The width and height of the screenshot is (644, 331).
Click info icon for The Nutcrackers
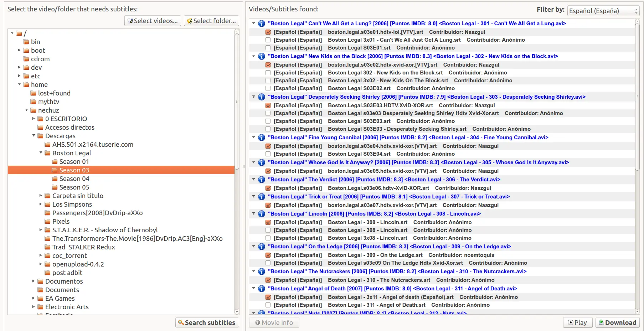pos(261,271)
